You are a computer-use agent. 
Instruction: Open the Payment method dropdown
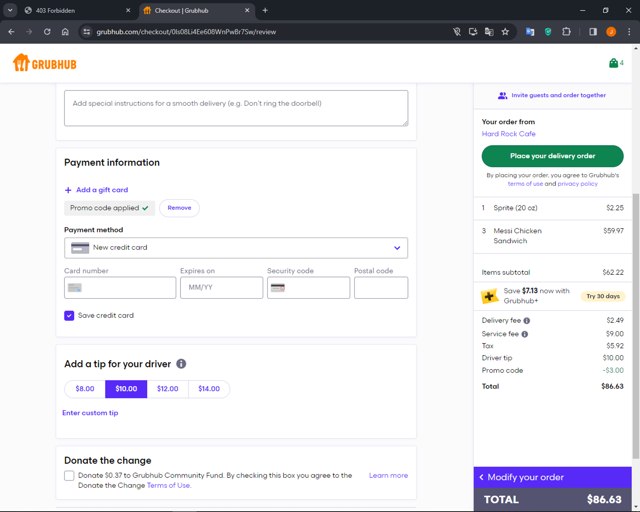pyautogui.click(x=236, y=248)
